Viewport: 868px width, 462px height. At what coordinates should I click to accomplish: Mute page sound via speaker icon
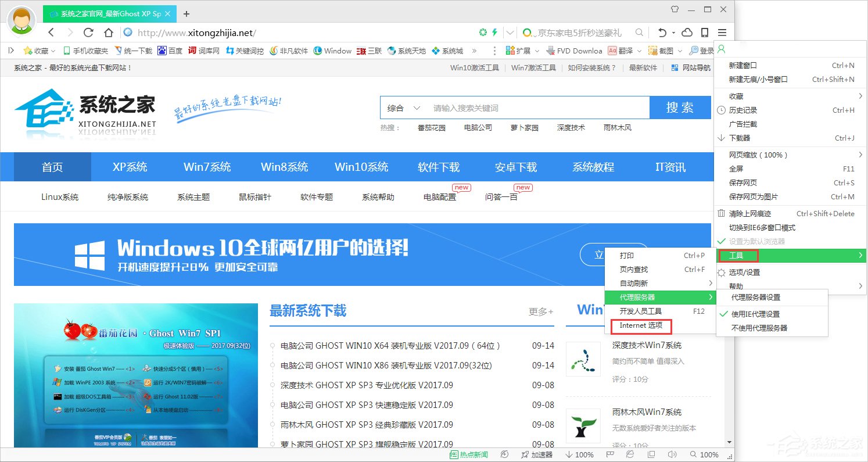tap(671, 454)
